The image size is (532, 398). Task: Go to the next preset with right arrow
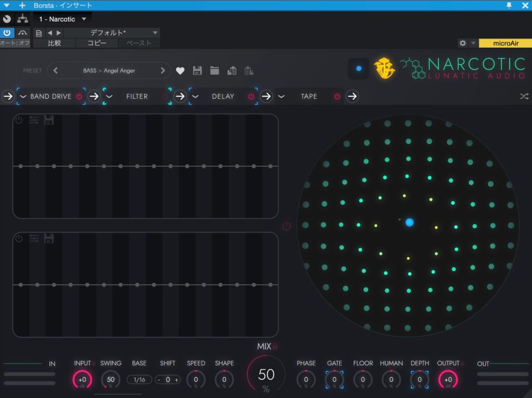[x=163, y=71]
